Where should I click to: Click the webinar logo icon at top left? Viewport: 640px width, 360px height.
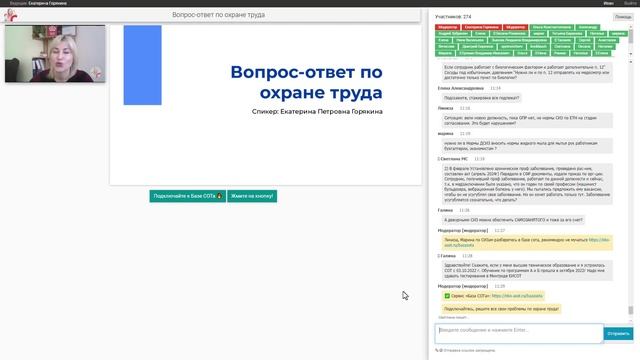(x=11, y=16)
